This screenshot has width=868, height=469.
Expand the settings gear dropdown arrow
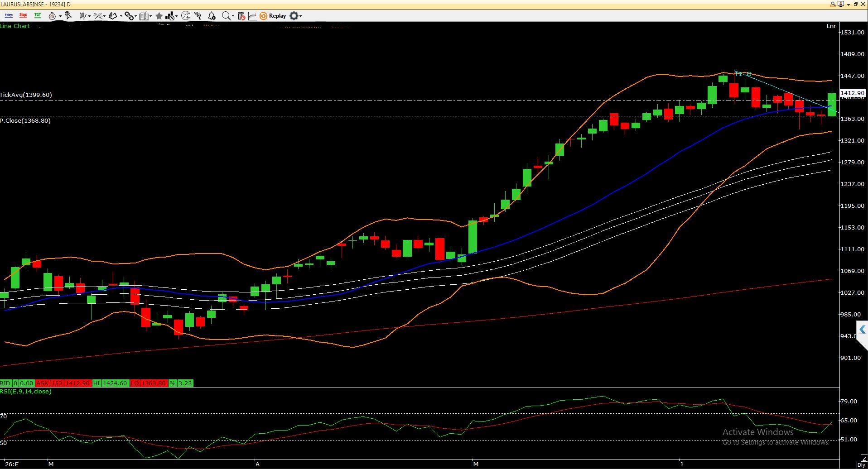300,16
